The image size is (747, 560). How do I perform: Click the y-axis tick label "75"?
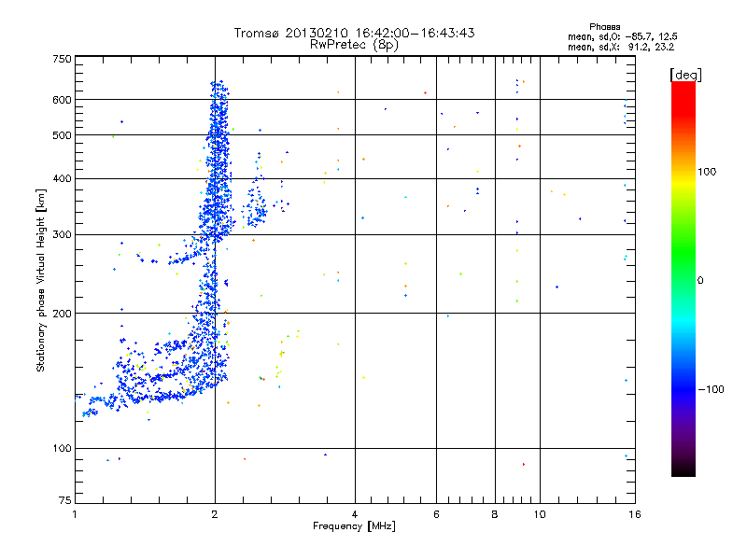coord(65,500)
